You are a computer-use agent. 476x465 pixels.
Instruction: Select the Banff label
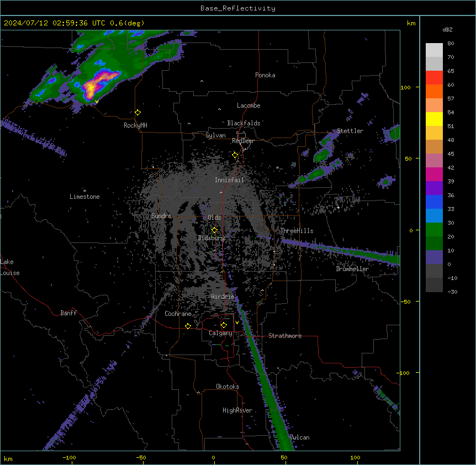pyautogui.click(x=68, y=313)
